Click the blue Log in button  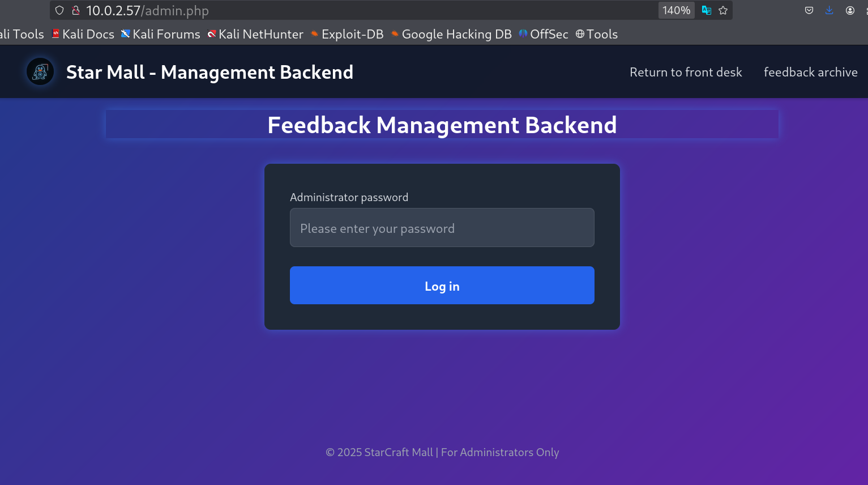(x=442, y=286)
